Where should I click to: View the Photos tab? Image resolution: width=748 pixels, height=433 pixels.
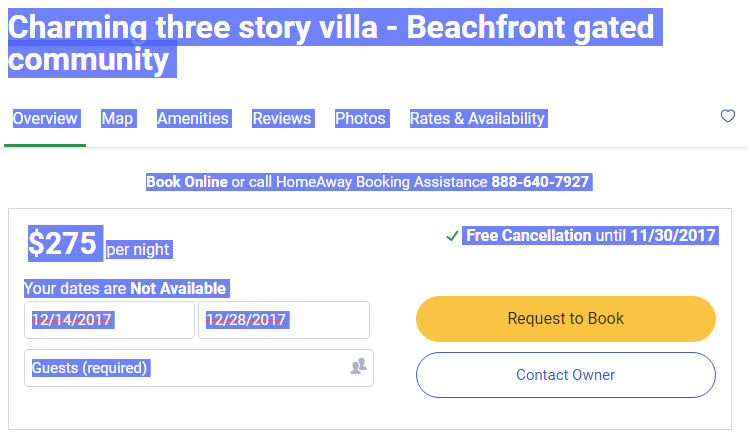[361, 118]
